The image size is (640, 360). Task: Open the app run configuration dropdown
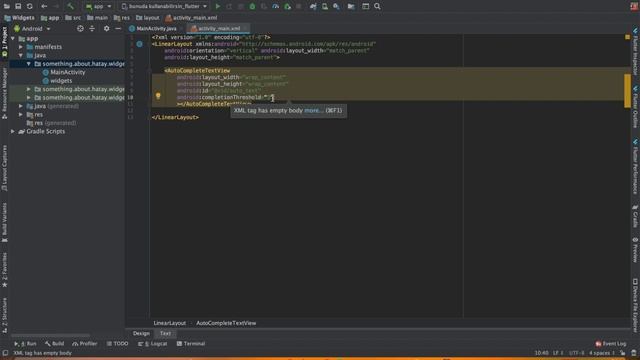click(x=98, y=6)
